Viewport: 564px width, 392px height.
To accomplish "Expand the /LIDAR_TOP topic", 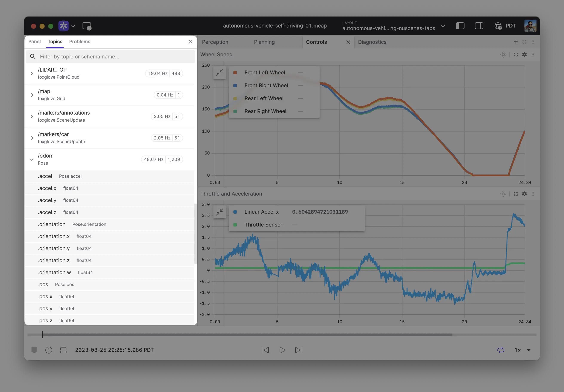I will coord(32,73).
